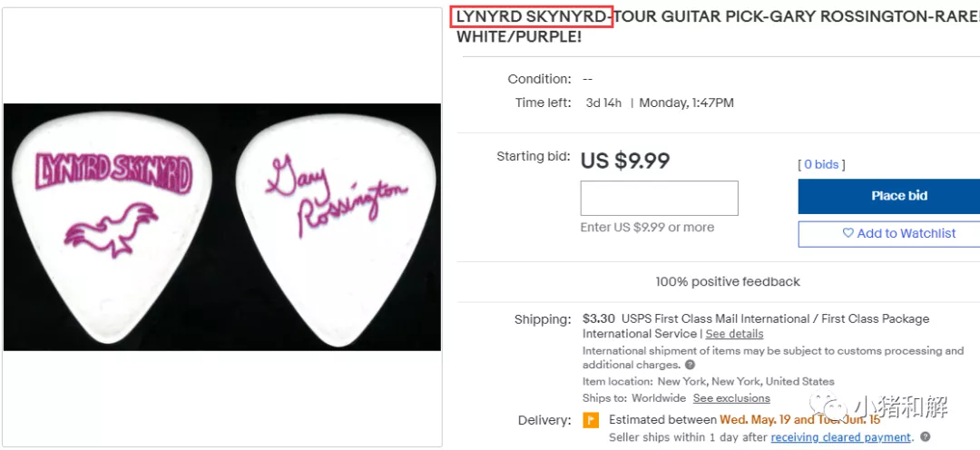980x450 pixels.
Task: Click the Time left countdown value
Action: pos(603,103)
